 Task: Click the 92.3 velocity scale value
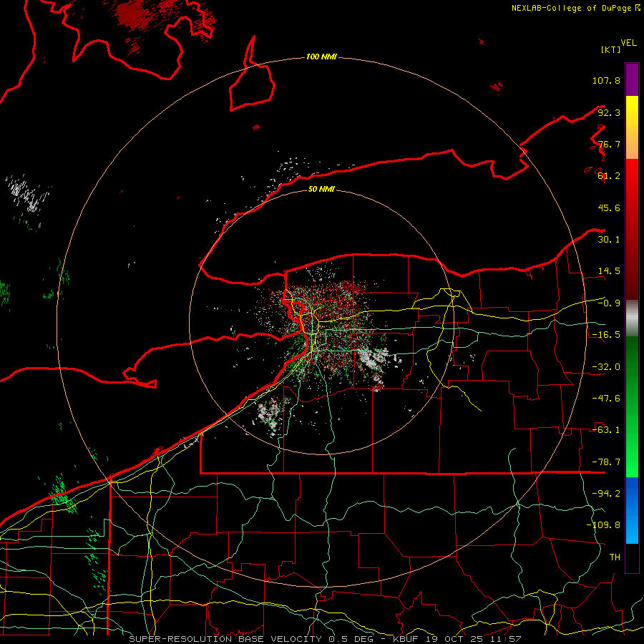point(609,112)
